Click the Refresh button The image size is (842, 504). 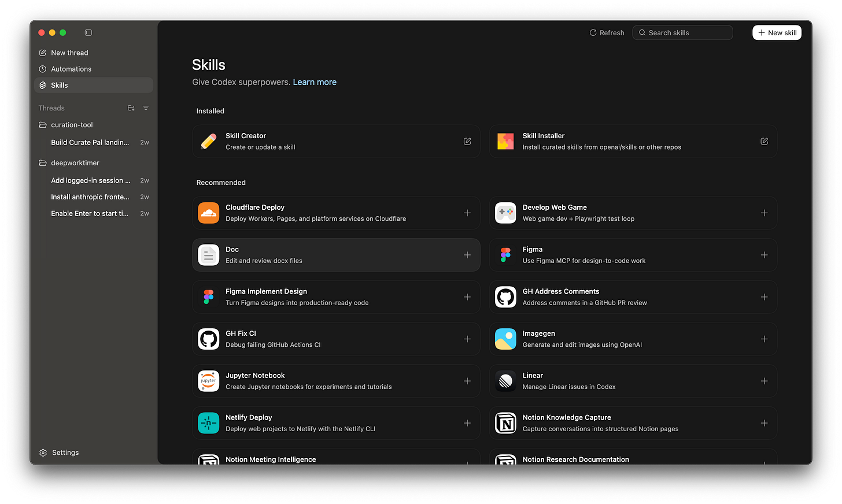coord(607,33)
